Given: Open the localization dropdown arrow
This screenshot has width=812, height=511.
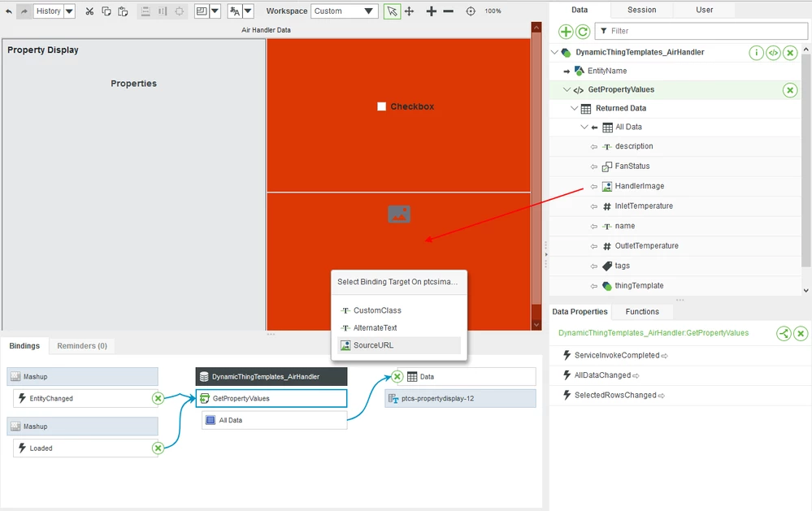Looking at the screenshot, I should coord(248,11).
